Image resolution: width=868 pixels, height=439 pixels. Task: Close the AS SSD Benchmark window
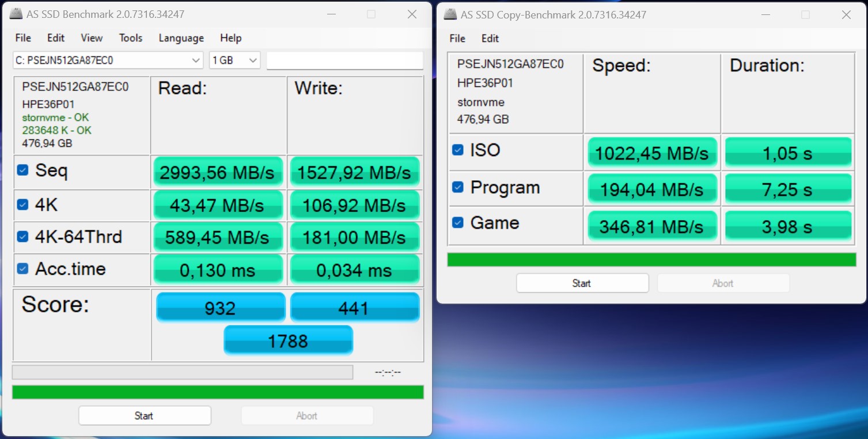(x=412, y=14)
